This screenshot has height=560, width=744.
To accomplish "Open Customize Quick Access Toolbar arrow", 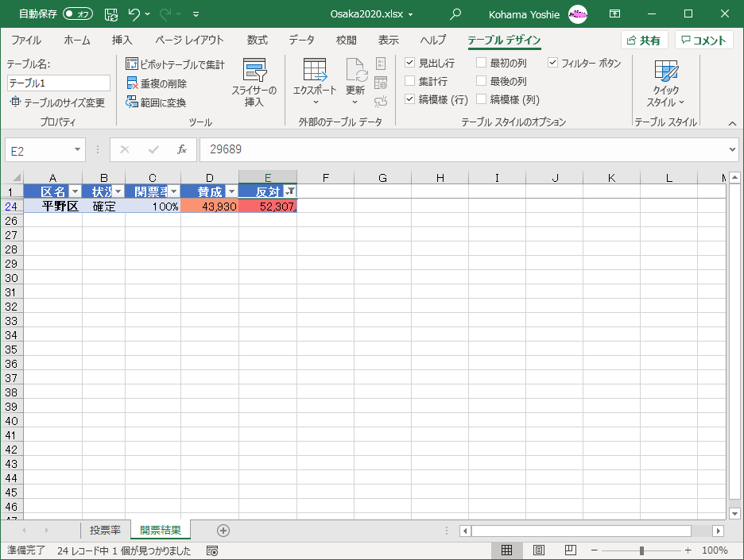I will [196, 14].
